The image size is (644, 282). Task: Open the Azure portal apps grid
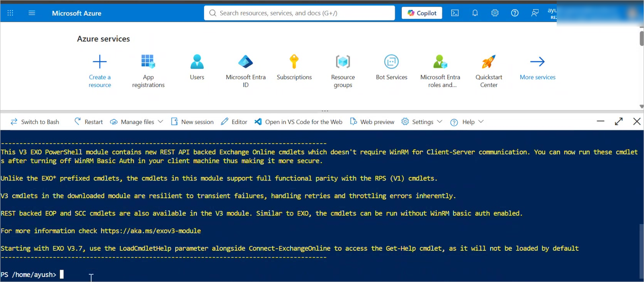[10, 13]
